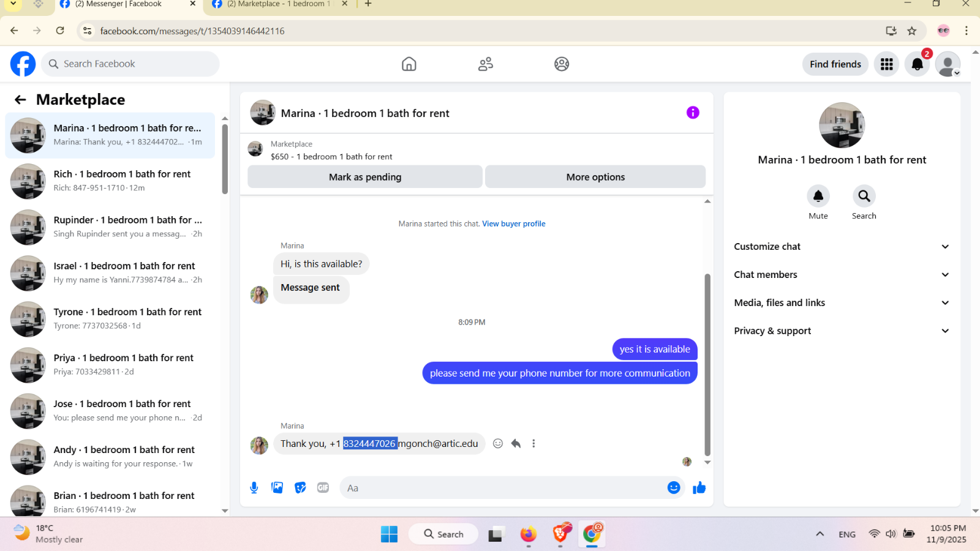Open Priya's 1 bedroom conversation
Image resolution: width=980 pixels, height=551 pixels.
pos(110,365)
